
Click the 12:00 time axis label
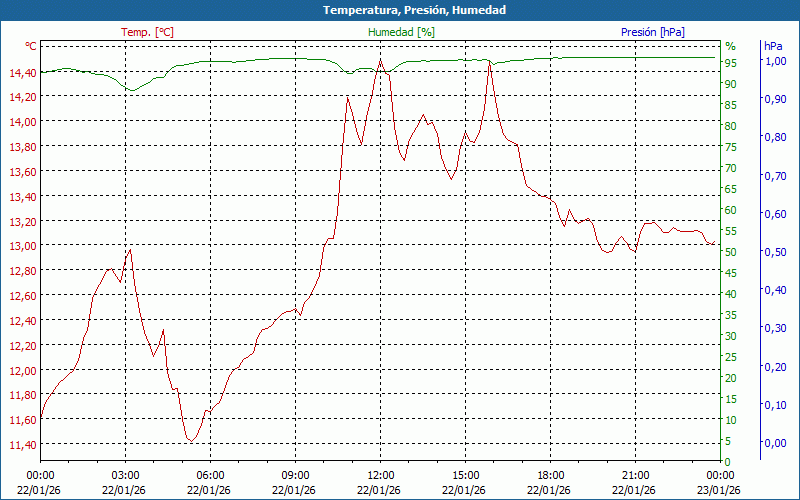380,475
